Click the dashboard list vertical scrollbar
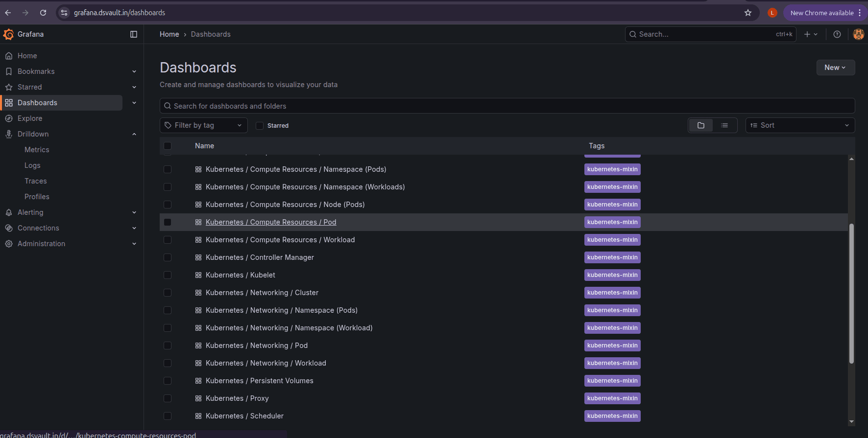The height and width of the screenshot is (438, 868). pos(851,294)
